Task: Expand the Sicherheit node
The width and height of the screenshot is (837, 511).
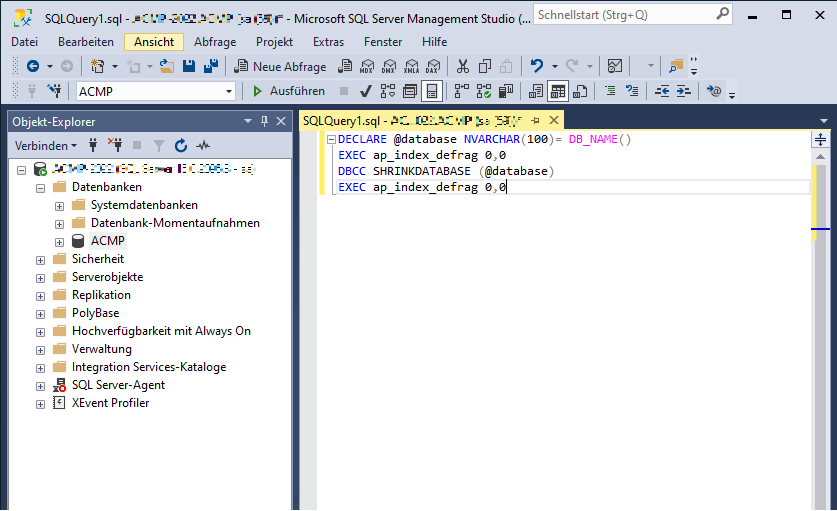Action: [41, 259]
